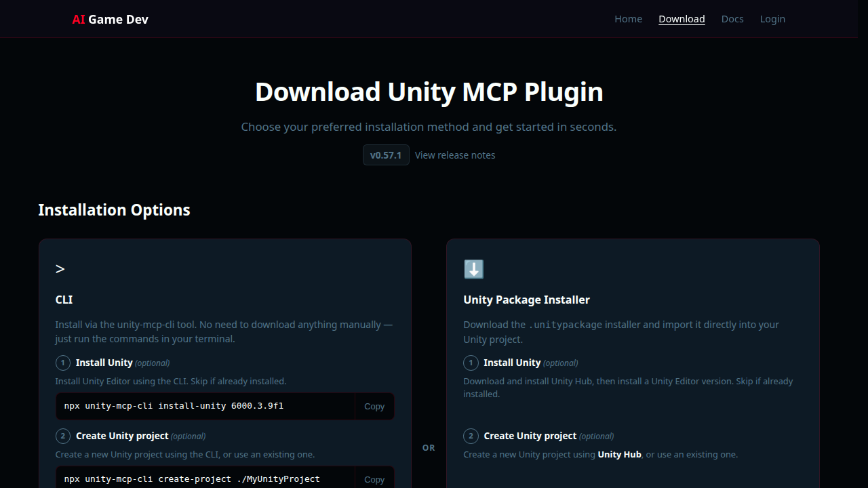Click the AI Game Dev logo
The height and width of the screenshot is (488, 868).
click(110, 19)
